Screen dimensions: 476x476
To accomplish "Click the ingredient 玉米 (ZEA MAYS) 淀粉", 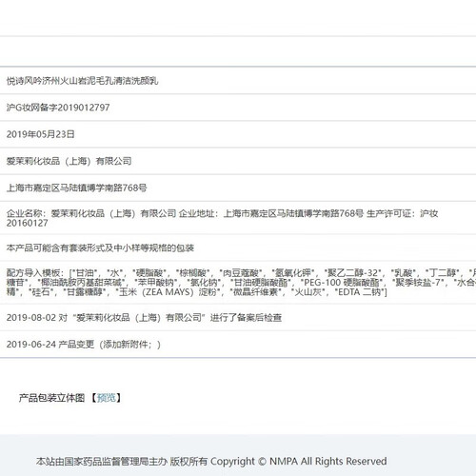I will pos(169,292).
